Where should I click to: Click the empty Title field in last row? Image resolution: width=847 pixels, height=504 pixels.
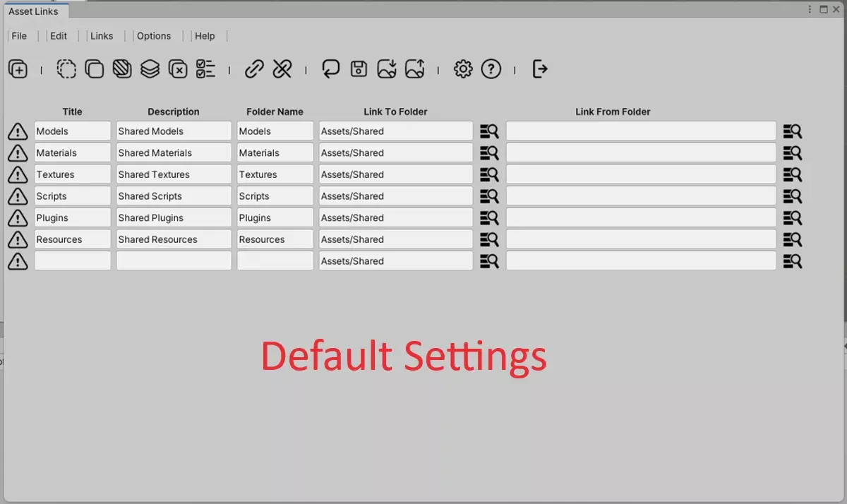click(x=73, y=261)
